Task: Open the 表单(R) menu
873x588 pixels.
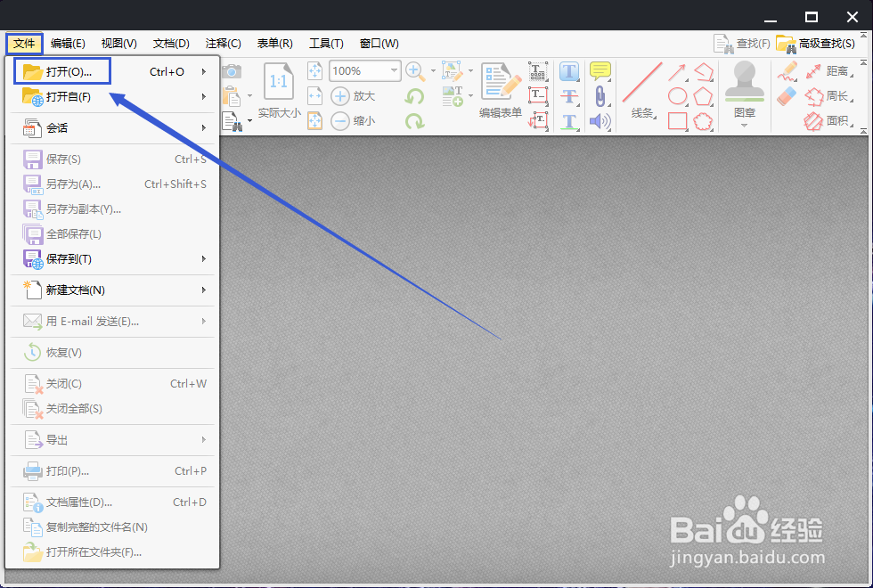Action: point(274,44)
